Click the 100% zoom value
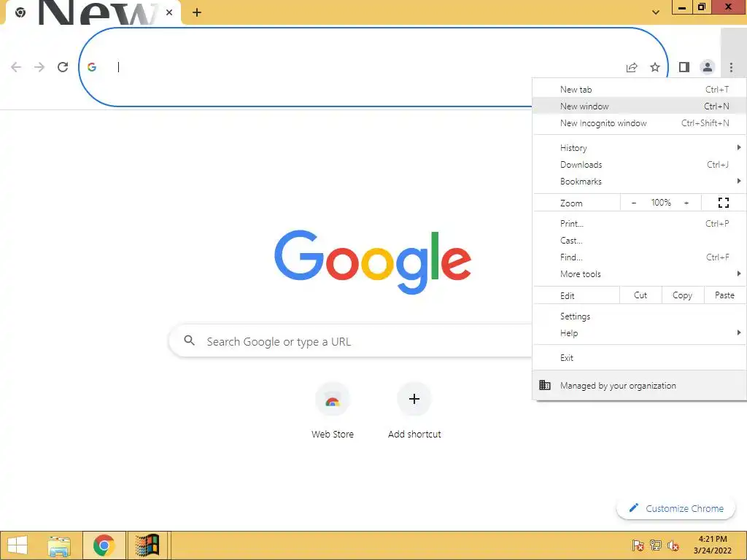 661,203
